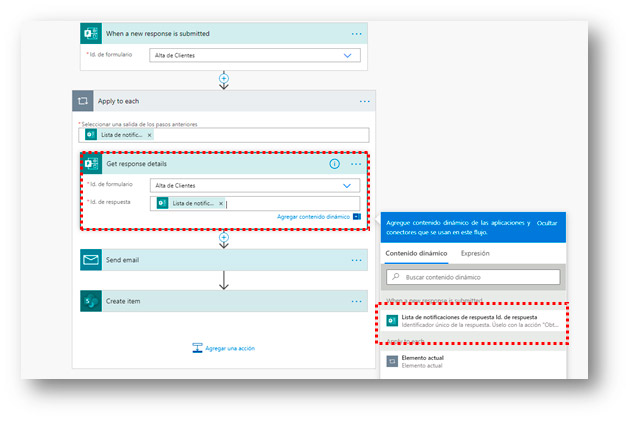Open the trigger card's ellipsis menu
The height and width of the screenshot is (421, 630).
tap(356, 33)
